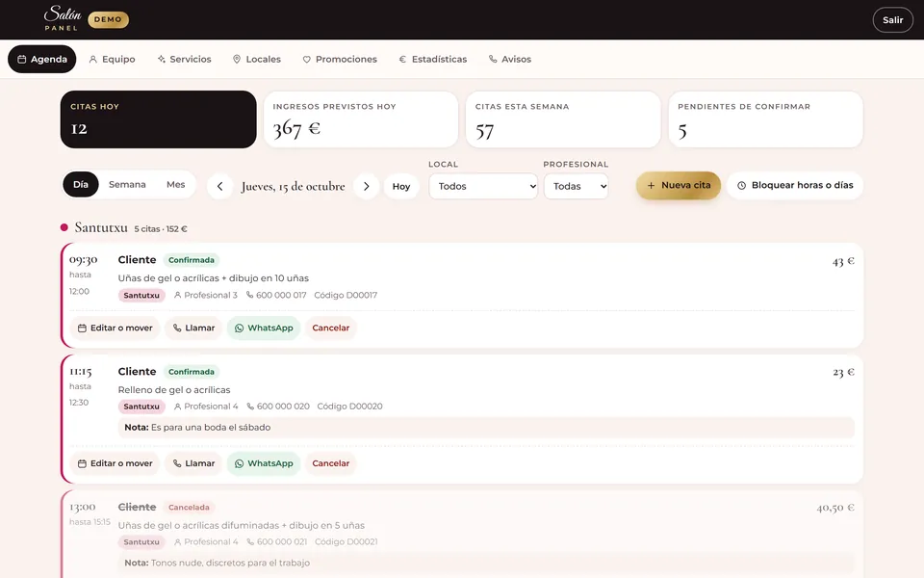
Task: Click Editar o mover for 11:15 appointment
Action: (115, 463)
